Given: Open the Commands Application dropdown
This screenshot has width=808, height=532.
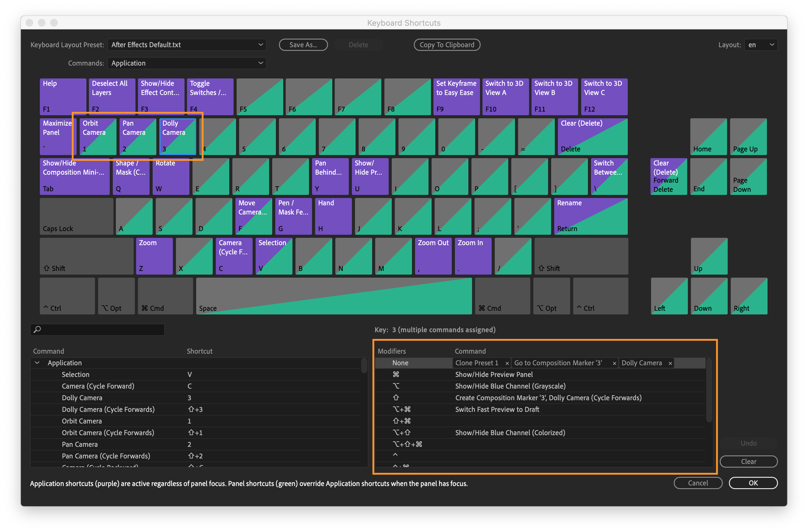Looking at the screenshot, I should (x=187, y=63).
